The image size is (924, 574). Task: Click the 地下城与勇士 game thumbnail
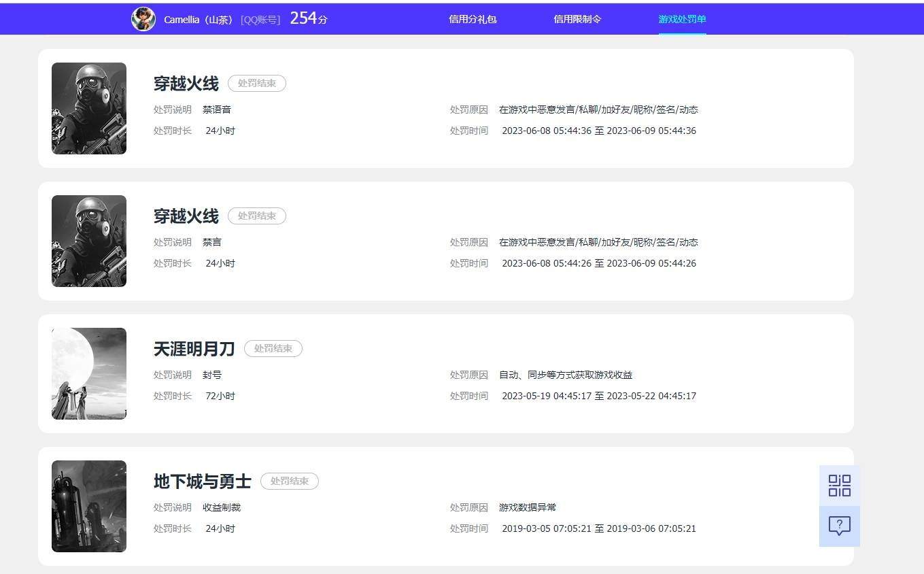[x=89, y=506]
